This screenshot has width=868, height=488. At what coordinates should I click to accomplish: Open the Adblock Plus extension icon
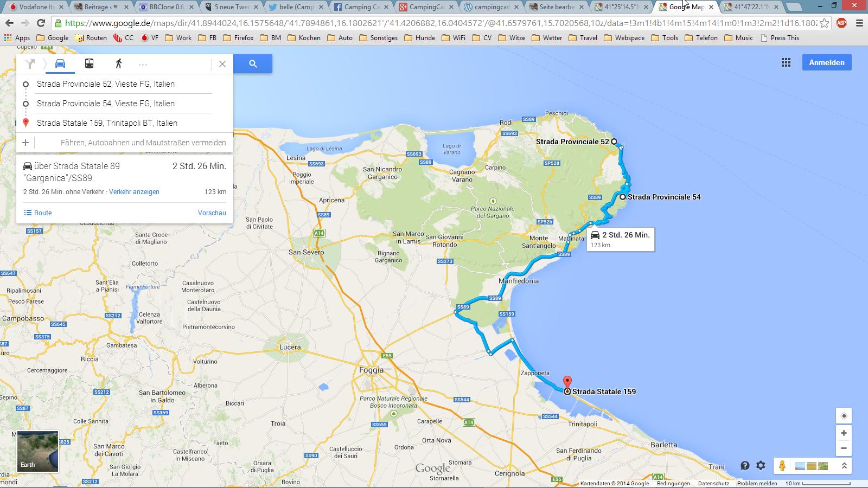click(x=842, y=23)
